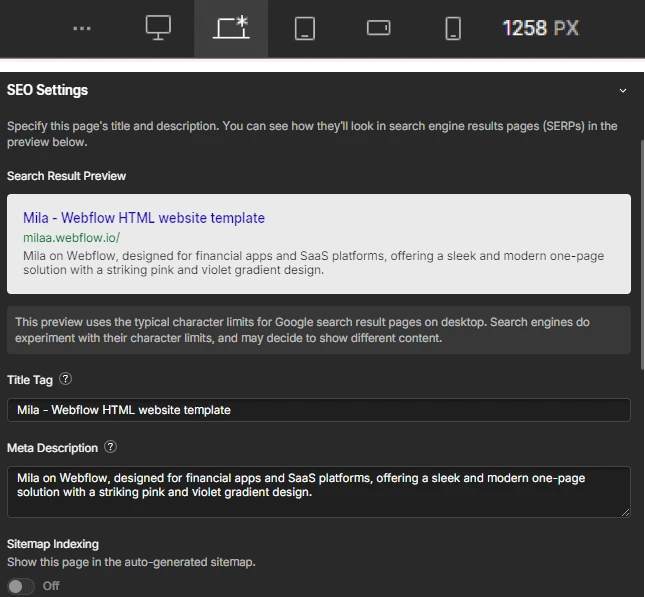
Task: Open the Title Tag help question mark
Action: (x=65, y=379)
